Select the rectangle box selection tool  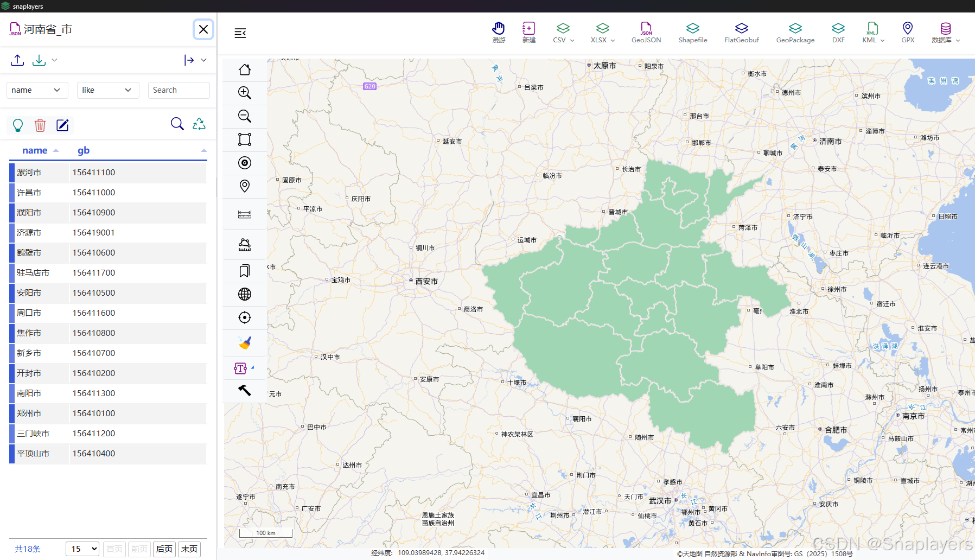[245, 139]
